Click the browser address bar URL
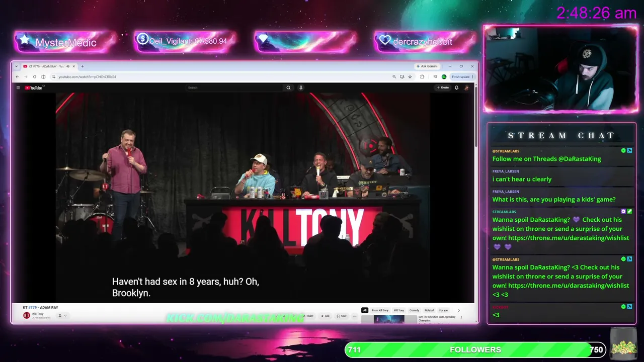This screenshot has width=644, height=362. click(87, 76)
